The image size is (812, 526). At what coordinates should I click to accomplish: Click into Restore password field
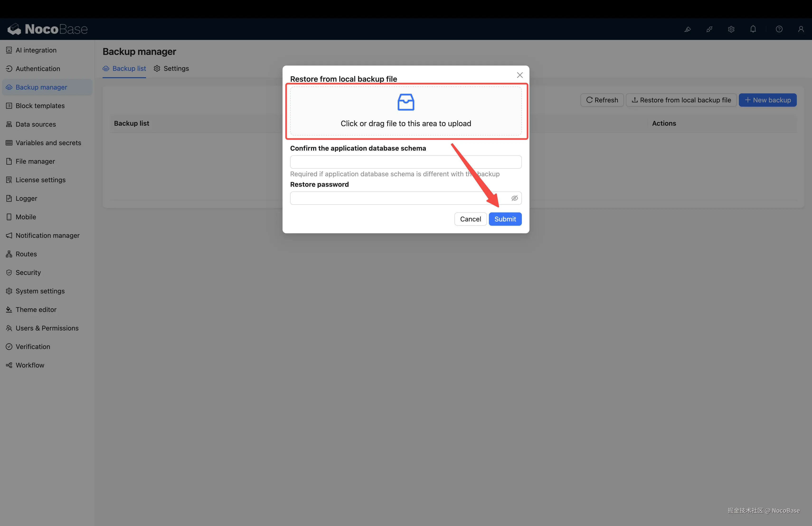pos(399,198)
